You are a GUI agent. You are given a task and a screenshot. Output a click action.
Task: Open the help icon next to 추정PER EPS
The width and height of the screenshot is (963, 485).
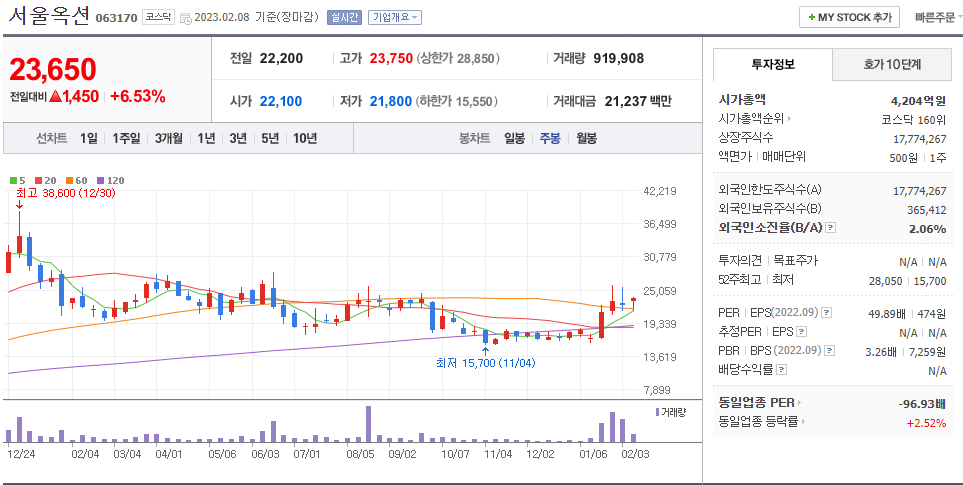point(801,332)
